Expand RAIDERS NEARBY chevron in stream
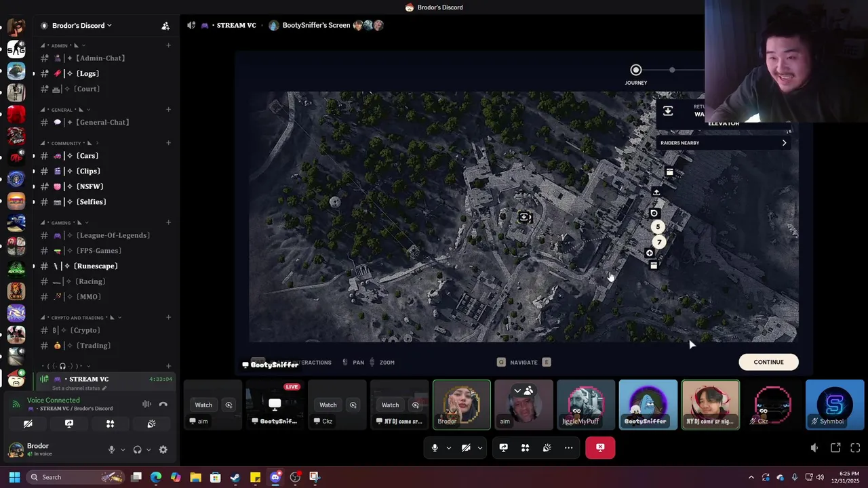868x488 pixels. [x=784, y=143]
